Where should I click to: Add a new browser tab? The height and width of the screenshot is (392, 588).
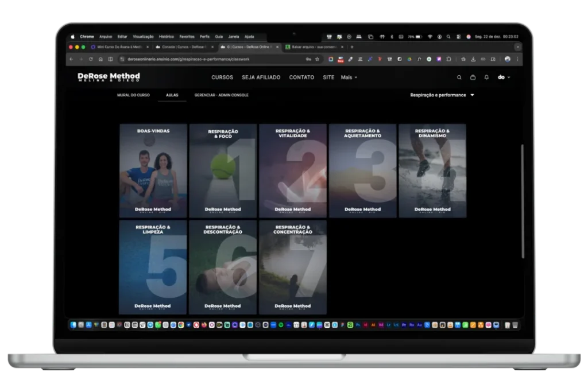coord(352,47)
